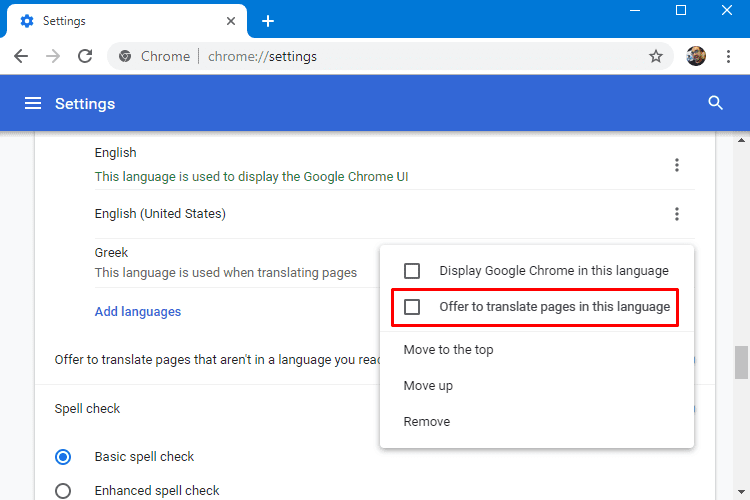Bookmark this page with the star icon
Image resolution: width=750 pixels, height=500 pixels.
click(x=656, y=56)
